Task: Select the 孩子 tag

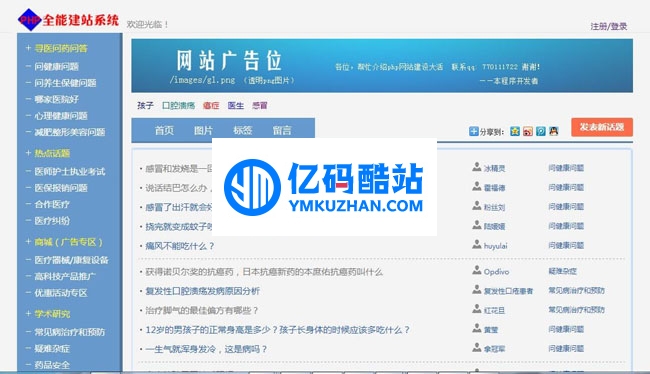Action: coord(145,106)
